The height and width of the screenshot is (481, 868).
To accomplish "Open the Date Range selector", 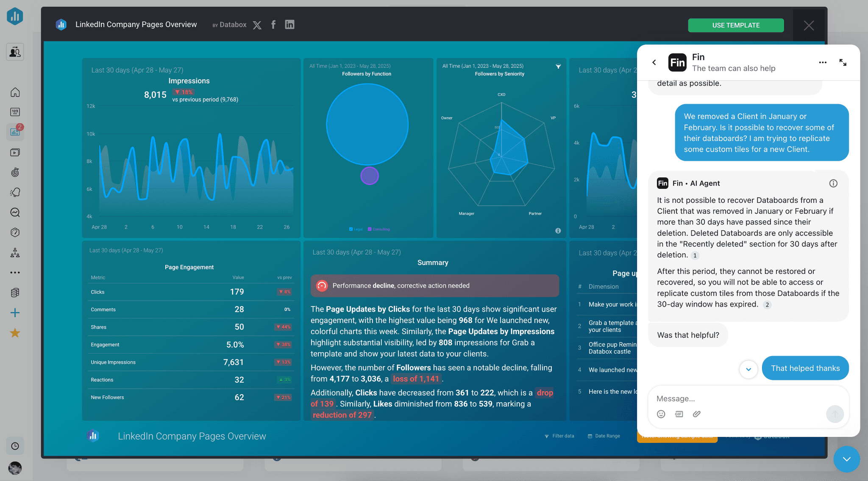I will [604, 436].
